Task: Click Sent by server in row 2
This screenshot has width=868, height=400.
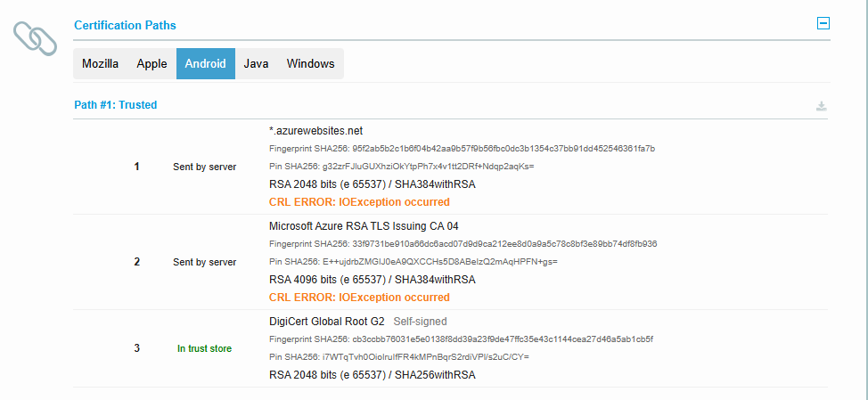Action: coord(204,262)
